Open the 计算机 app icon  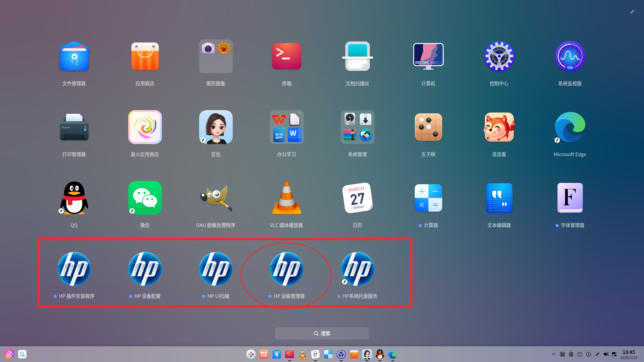point(428,56)
